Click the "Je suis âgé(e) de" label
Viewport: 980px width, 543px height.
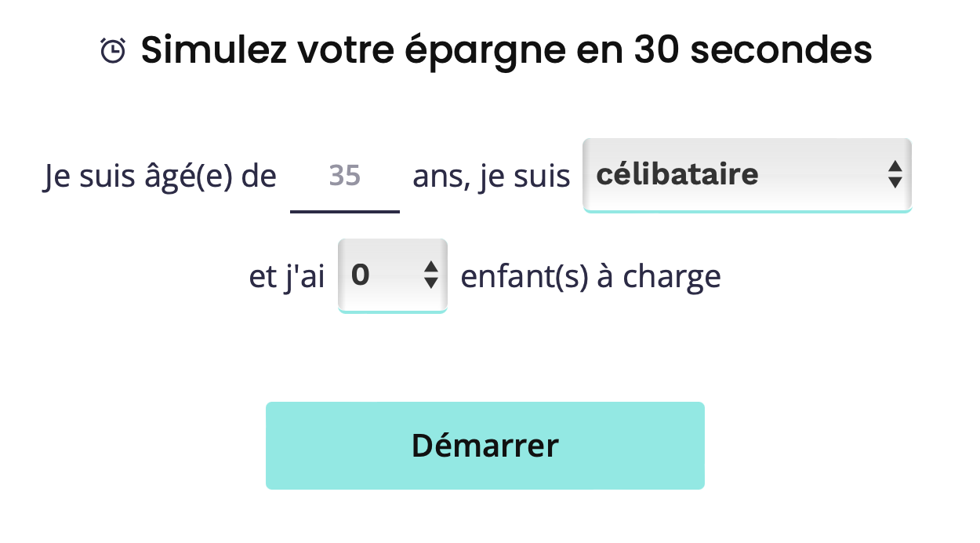pos(160,177)
